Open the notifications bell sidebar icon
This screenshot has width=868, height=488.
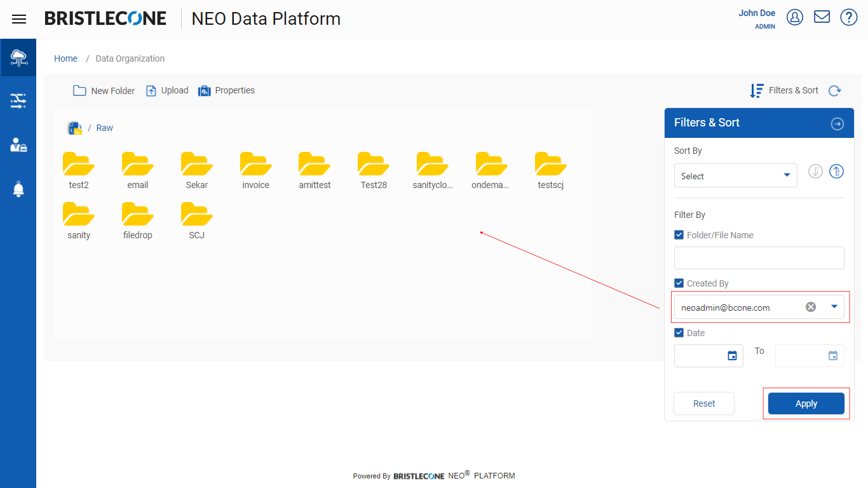click(x=18, y=189)
